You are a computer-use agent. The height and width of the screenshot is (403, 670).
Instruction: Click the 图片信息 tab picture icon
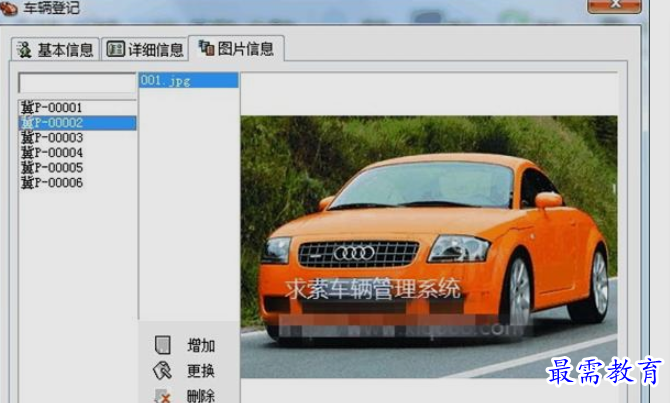coord(206,48)
